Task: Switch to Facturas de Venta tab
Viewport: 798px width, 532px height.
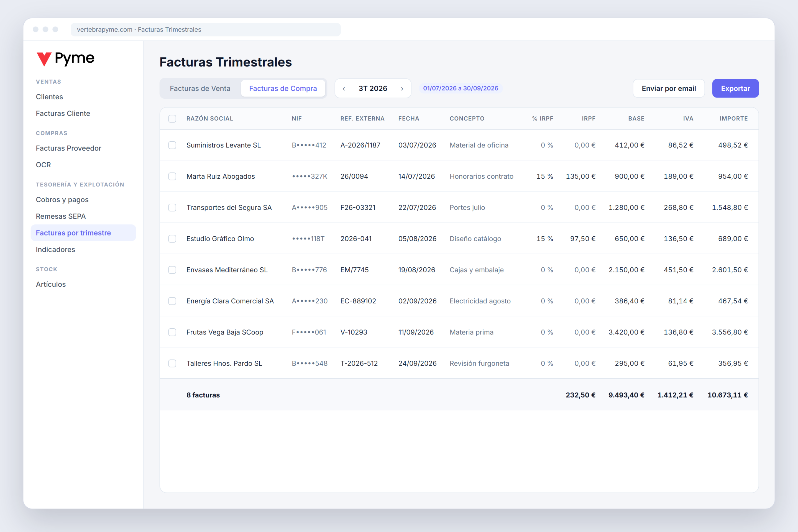Action: click(x=200, y=89)
